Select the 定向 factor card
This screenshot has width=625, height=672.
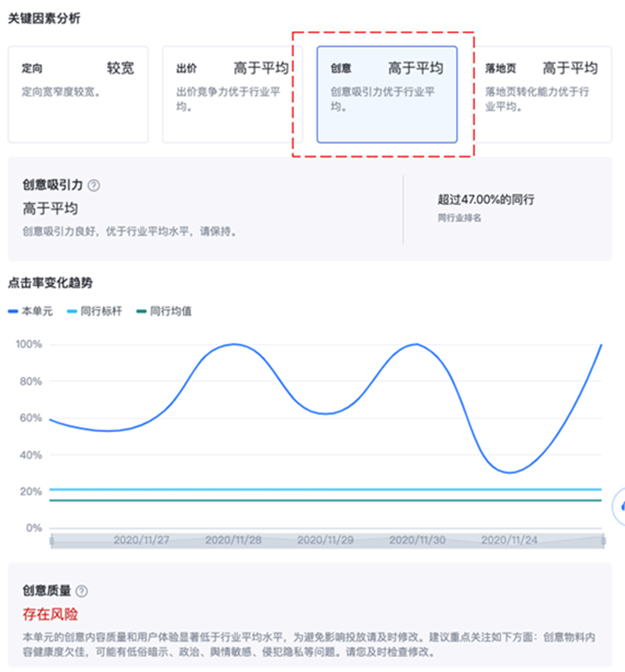click(x=77, y=94)
